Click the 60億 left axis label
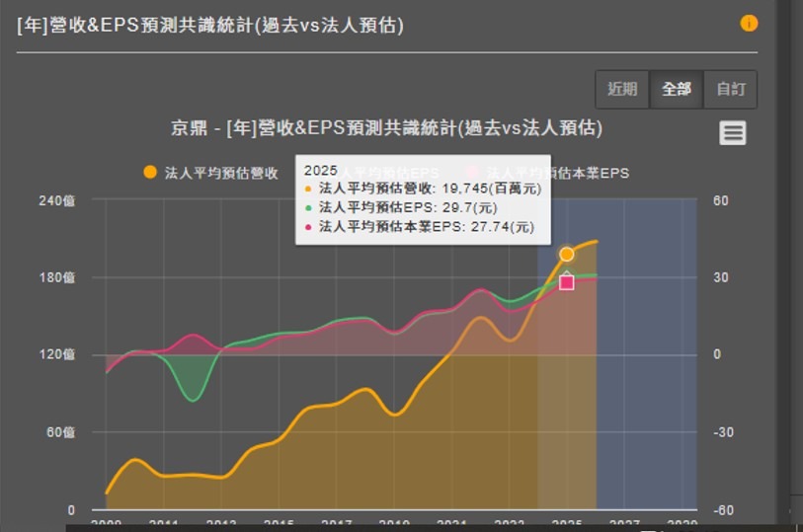The width and height of the screenshot is (803, 532). [60, 432]
